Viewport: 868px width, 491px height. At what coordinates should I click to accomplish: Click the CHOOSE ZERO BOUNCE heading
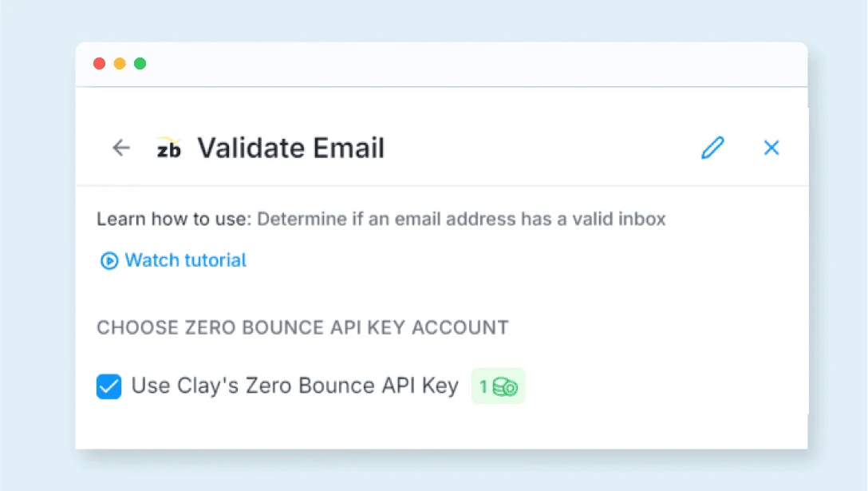point(302,327)
